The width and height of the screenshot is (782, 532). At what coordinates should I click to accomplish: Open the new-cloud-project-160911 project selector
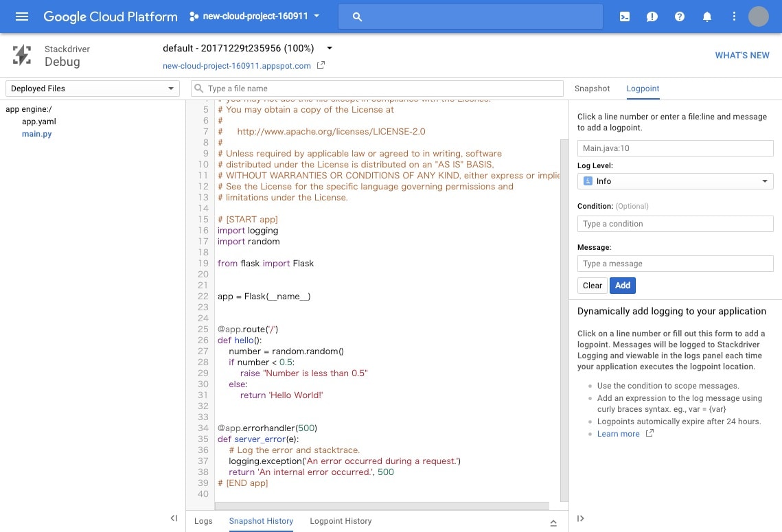coord(255,16)
